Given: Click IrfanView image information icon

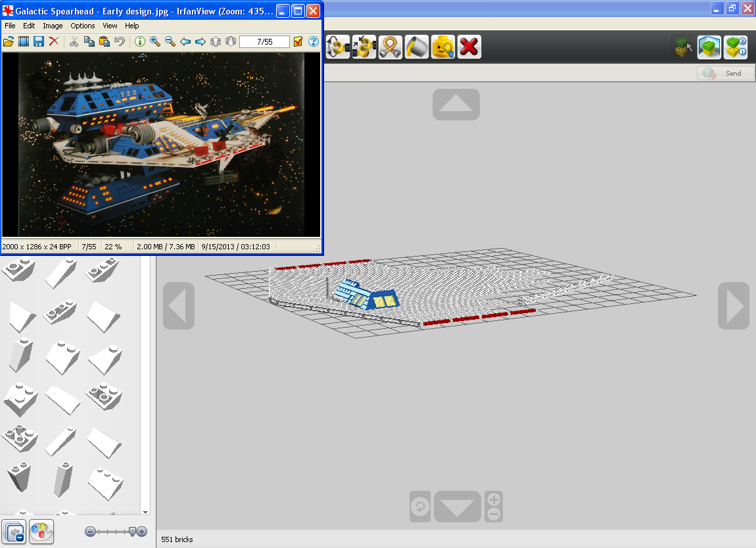Looking at the screenshot, I should point(140,41).
